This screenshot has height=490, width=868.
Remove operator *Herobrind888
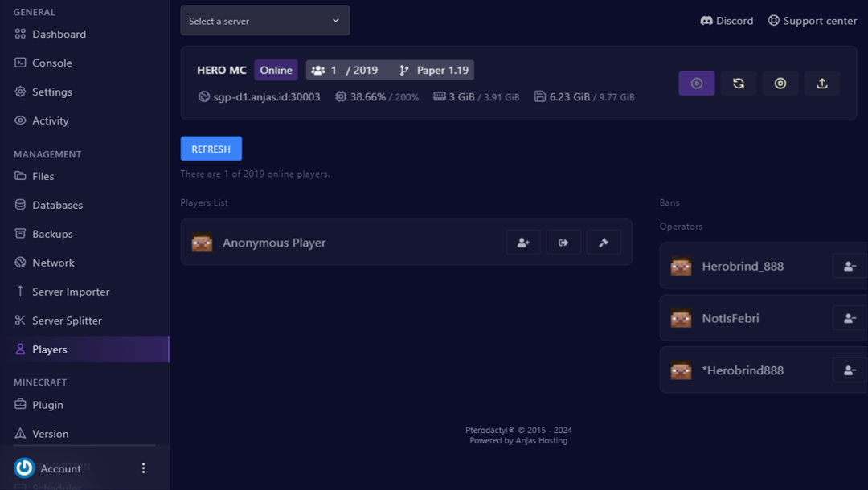click(850, 370)
